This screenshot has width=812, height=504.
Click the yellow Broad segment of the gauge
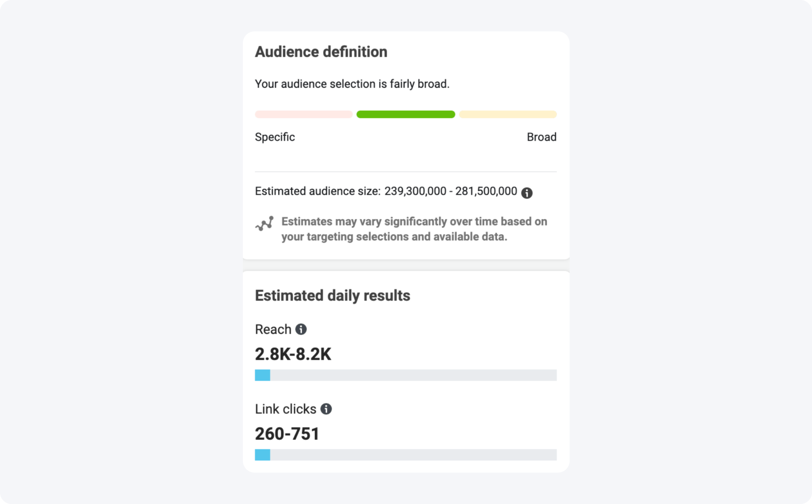click(x=507, y=114)
